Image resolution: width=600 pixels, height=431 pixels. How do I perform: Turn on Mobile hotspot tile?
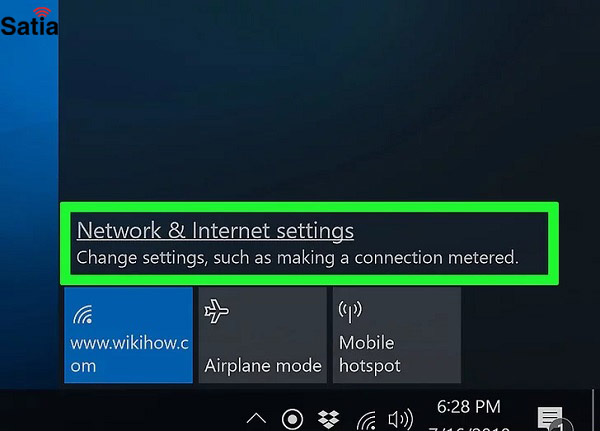(397, 335)
